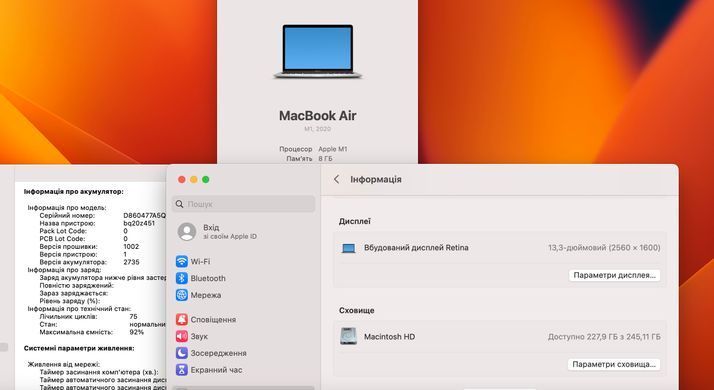Select the Зосередження label
This screenshot has width=714, height=390.
click(x=219, y=353)
